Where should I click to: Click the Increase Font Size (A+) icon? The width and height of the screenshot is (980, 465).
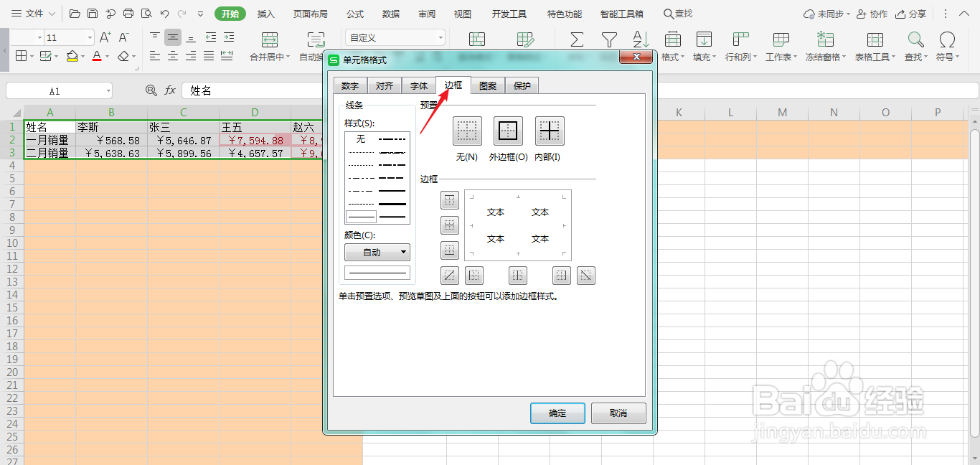pyautogui.click(x=106, y=37)
